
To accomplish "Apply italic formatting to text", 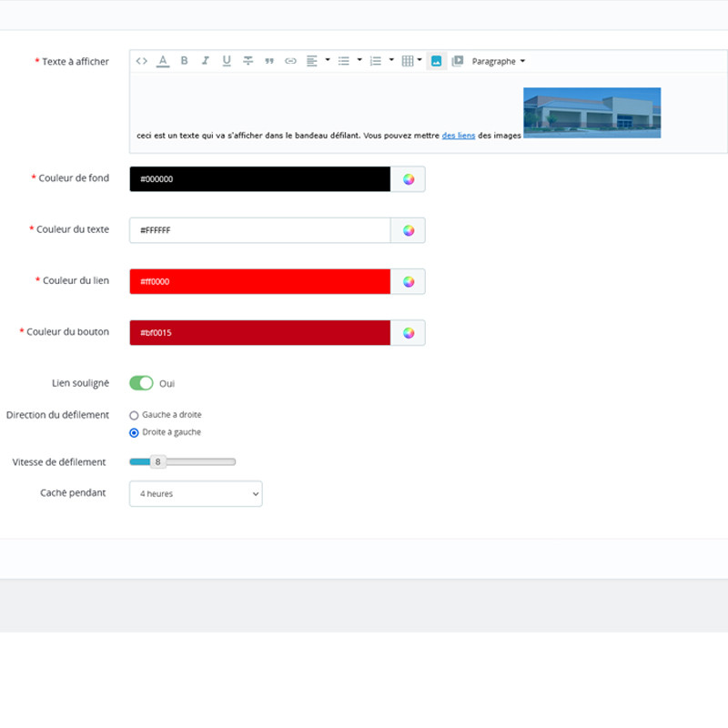I will pos(206,61).
